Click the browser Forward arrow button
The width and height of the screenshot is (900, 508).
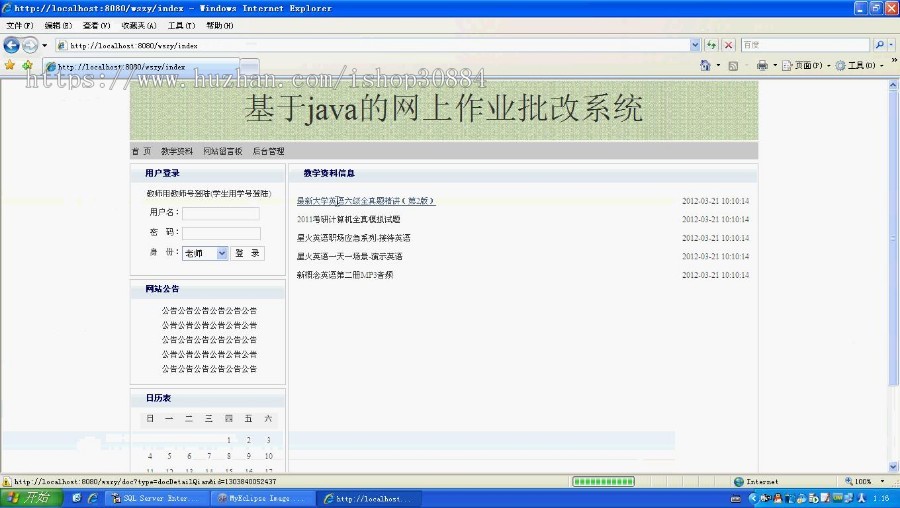click(x=30, y=45)
